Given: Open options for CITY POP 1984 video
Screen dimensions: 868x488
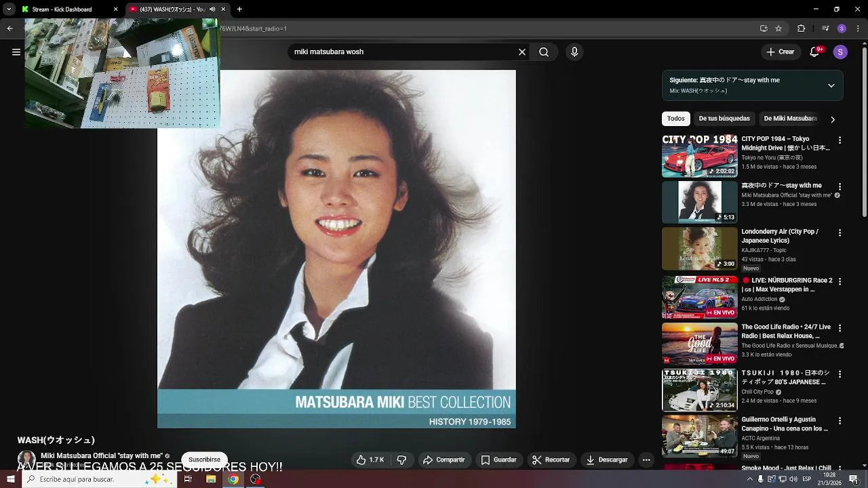Looking at the screenshot, I should tap(840, 140).
